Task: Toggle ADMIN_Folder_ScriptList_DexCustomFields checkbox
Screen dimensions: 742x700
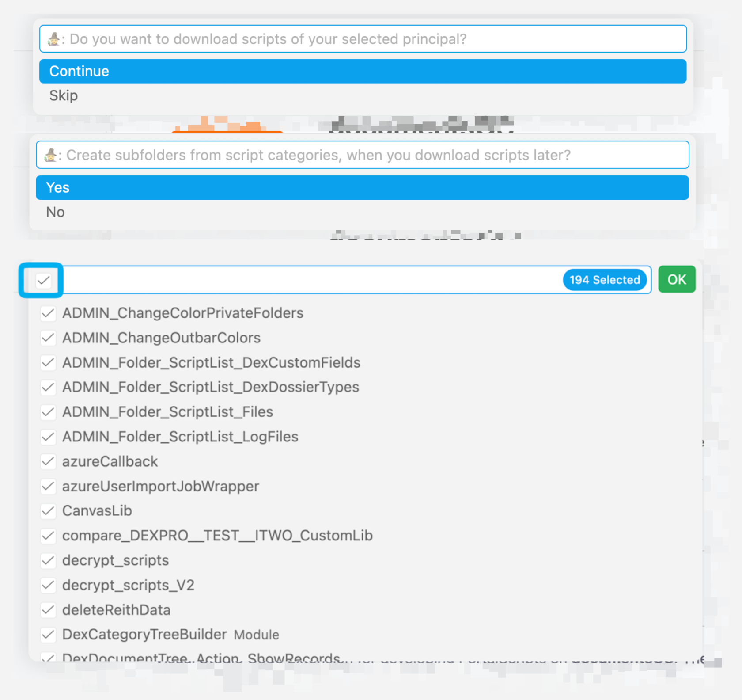Action: coord(48,363)
